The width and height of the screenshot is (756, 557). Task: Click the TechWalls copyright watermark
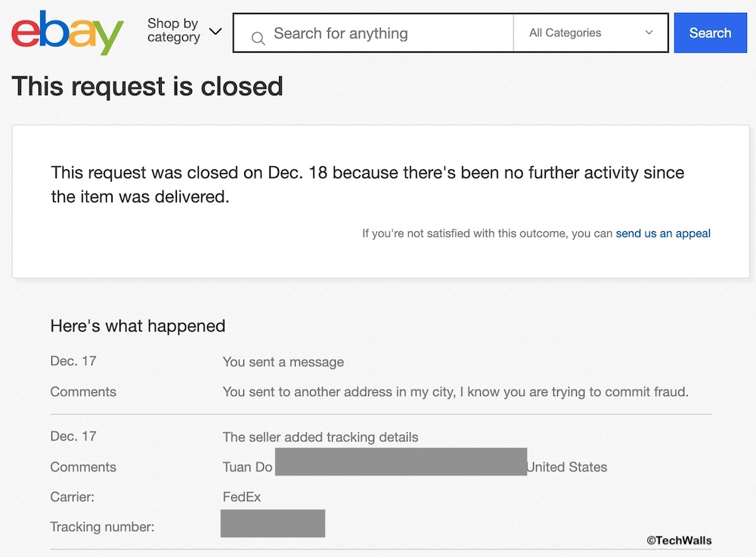tap(678, 540)
